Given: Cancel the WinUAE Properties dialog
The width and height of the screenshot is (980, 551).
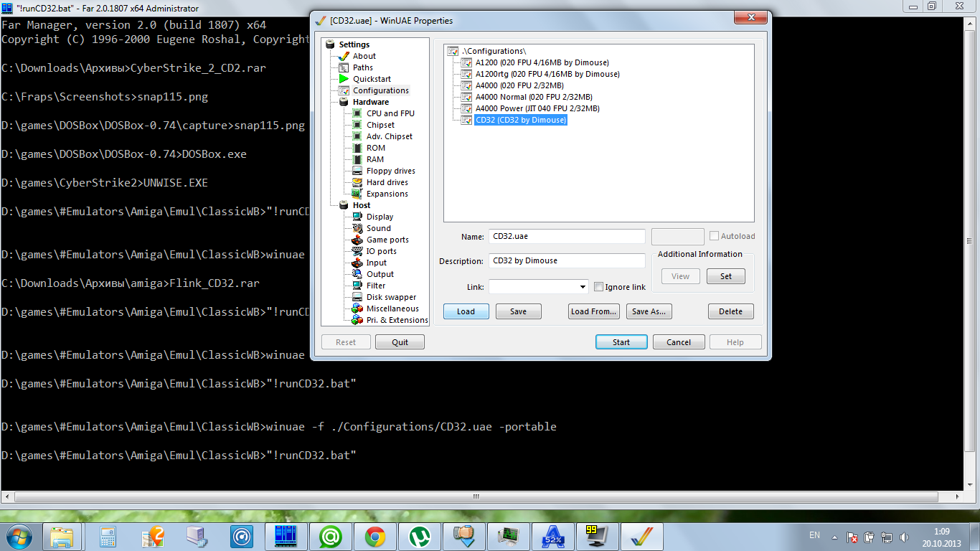Looking at the screenshot, I should coord(679,342).
